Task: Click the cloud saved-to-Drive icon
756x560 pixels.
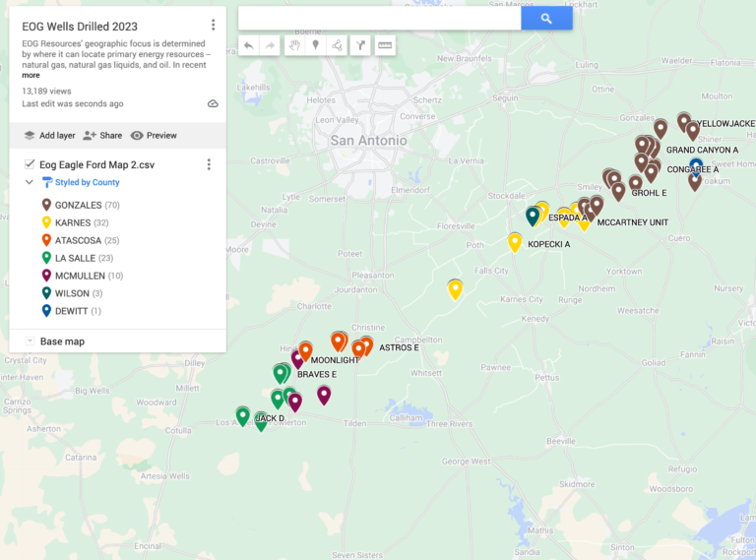Action: pos(213,103)
